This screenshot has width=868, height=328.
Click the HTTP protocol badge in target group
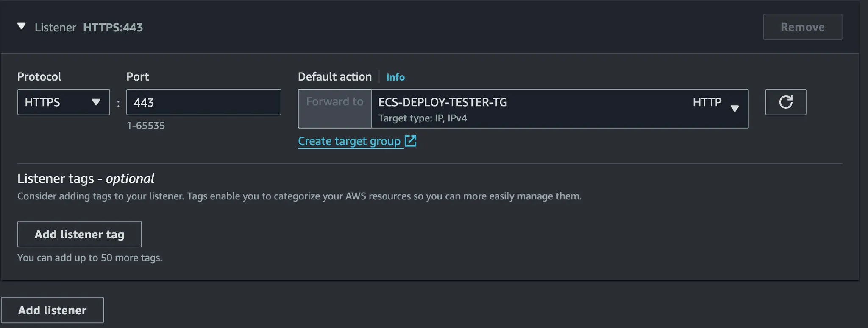point(707,102)
